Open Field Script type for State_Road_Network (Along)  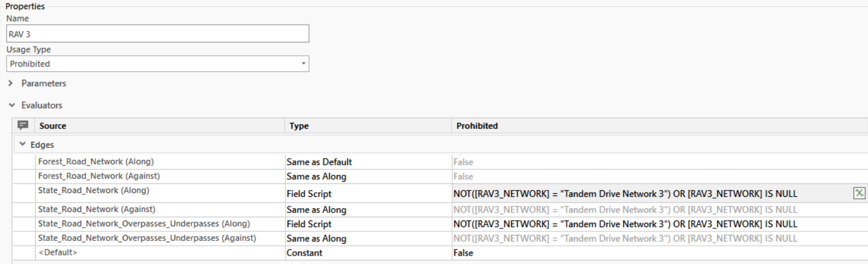pos(309,194)
